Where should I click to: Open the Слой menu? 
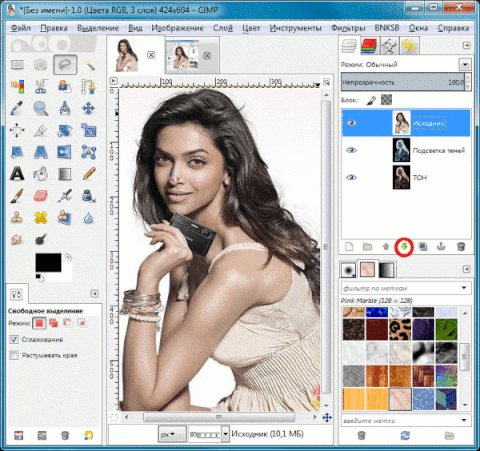tap(223, 28)
